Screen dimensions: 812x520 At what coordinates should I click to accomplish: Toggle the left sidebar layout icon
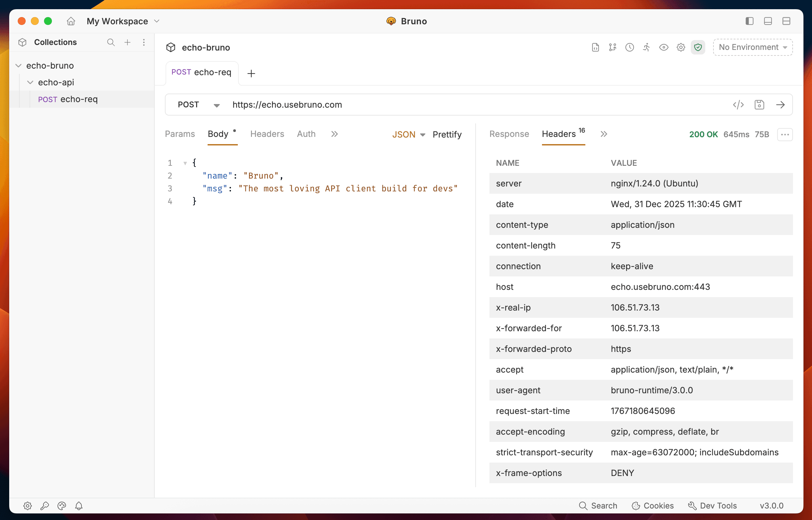click(750, 21)
